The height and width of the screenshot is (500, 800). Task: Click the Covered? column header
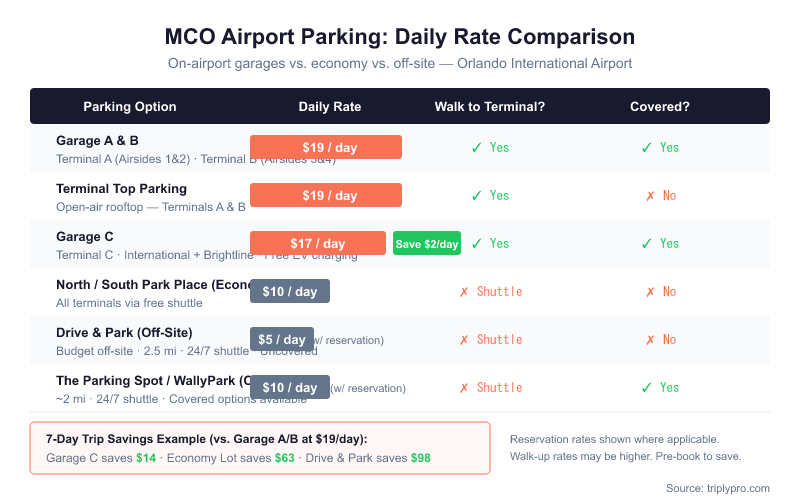coord(660,107)
